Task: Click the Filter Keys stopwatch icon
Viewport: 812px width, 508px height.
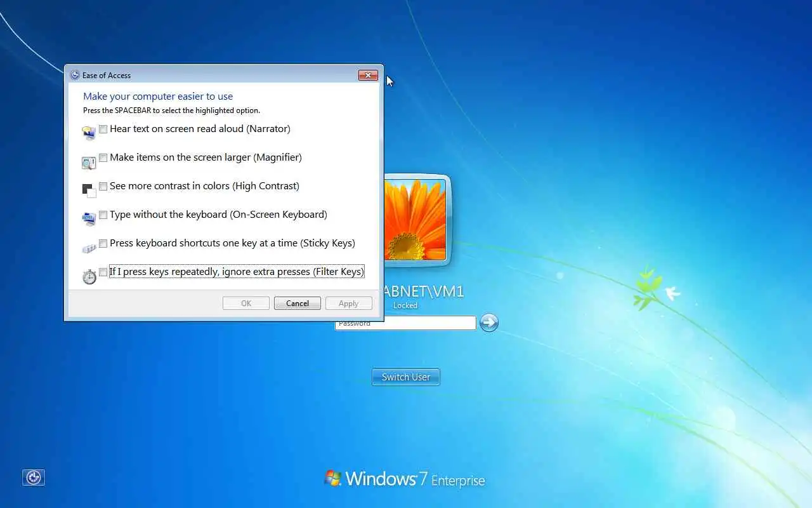Action: (x=89, y=276)
